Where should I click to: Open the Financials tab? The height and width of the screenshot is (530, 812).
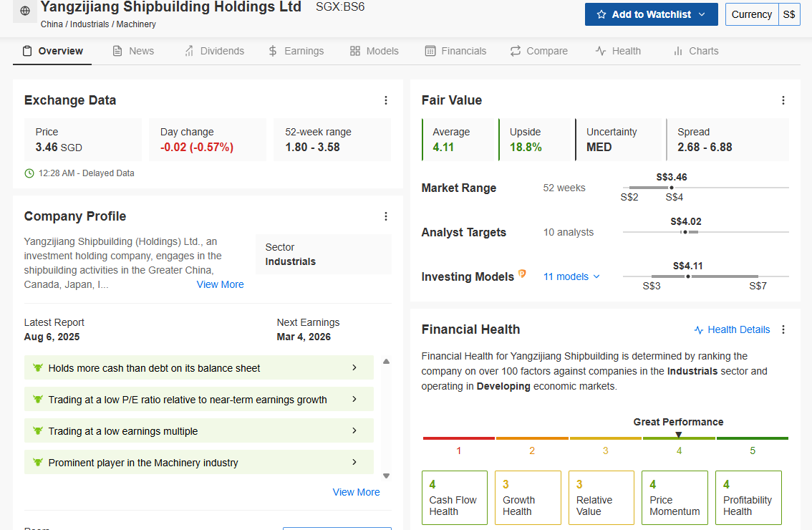pos(455,51)
